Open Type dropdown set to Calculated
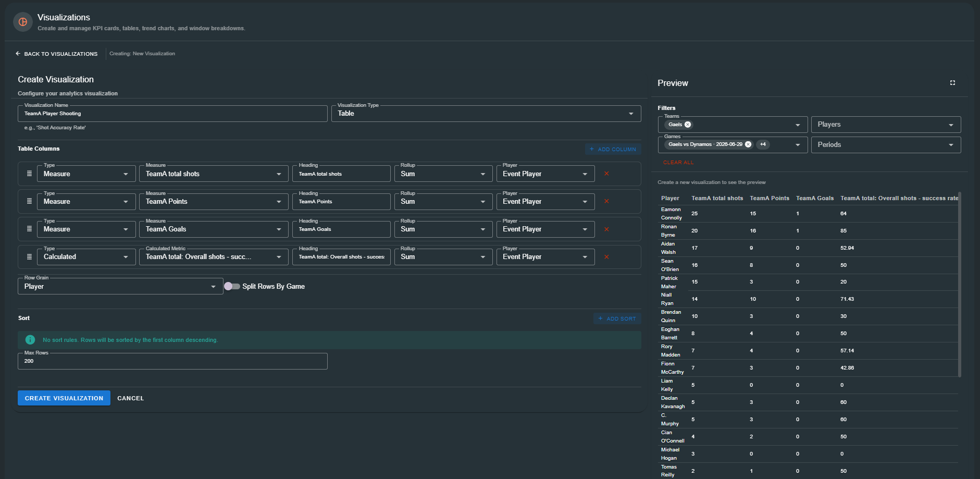The image size is (980, 479). tap(86, 256)
